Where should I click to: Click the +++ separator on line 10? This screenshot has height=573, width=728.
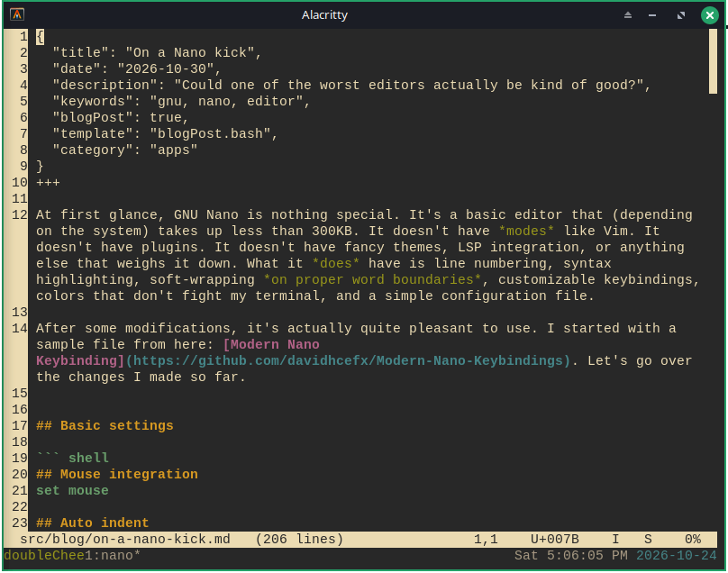49,183
